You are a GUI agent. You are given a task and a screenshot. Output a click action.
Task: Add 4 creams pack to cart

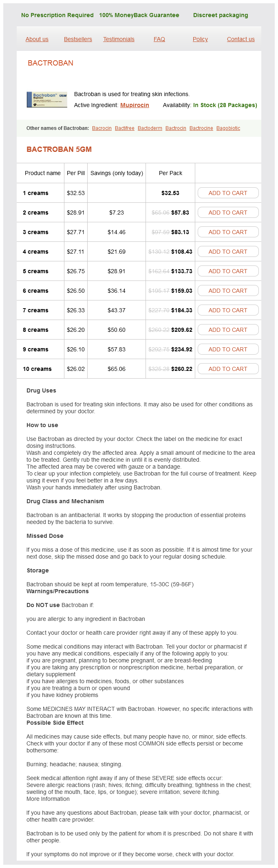tap(228, 252)
